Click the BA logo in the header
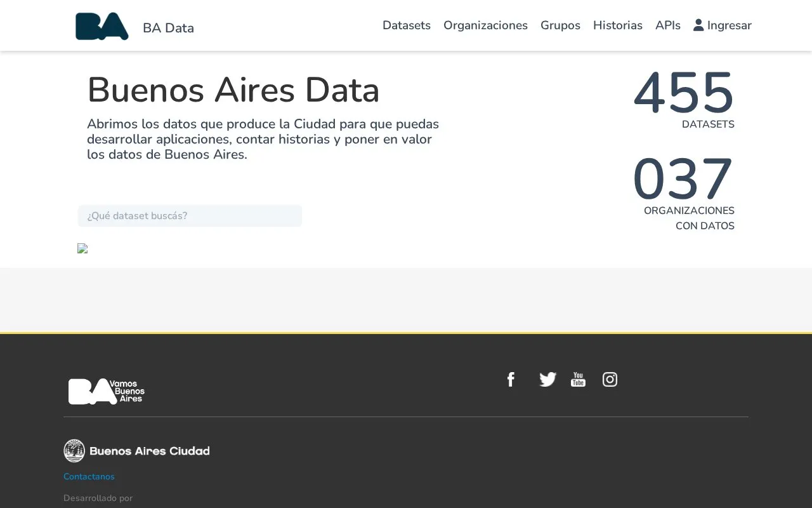The image size is (812, 508). pyautogui.click(x=102, y=26)
